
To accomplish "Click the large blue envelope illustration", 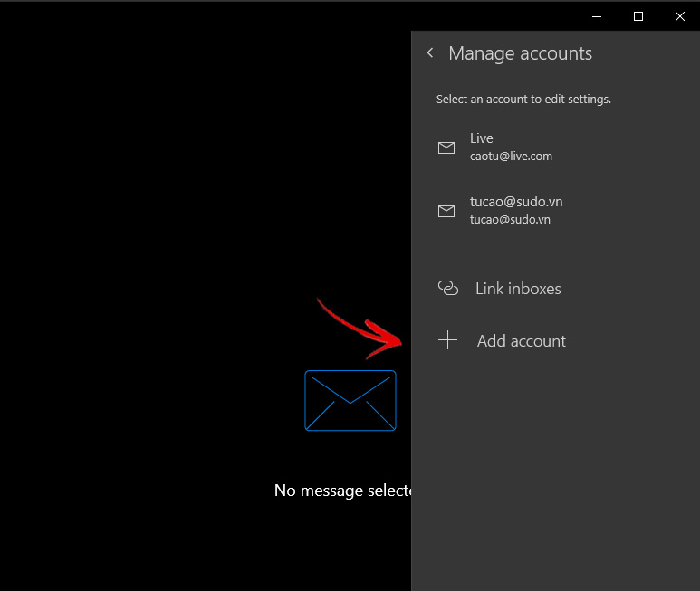I will pos(350,400).
